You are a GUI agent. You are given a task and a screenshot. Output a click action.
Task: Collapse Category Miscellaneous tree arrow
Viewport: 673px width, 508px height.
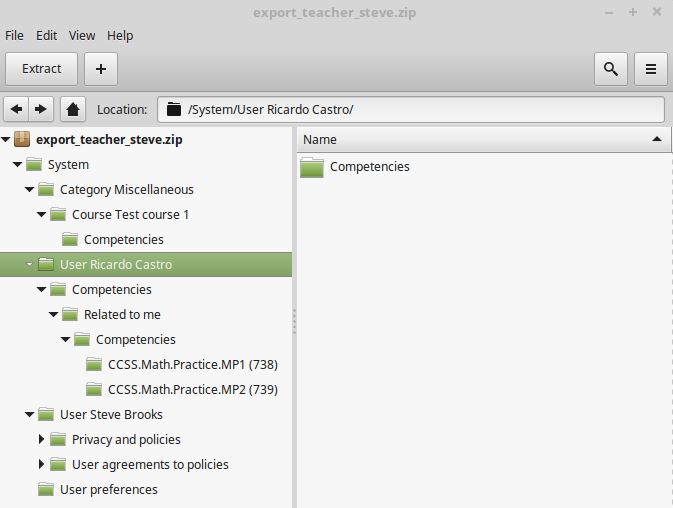coord(30,189)
